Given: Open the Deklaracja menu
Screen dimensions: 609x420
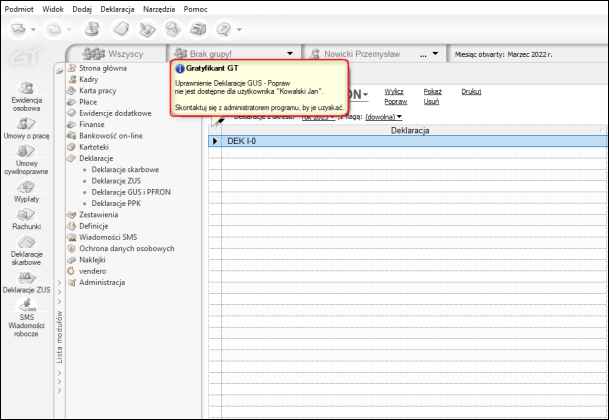Looking at the screenshot, I should tap(117, 9).
